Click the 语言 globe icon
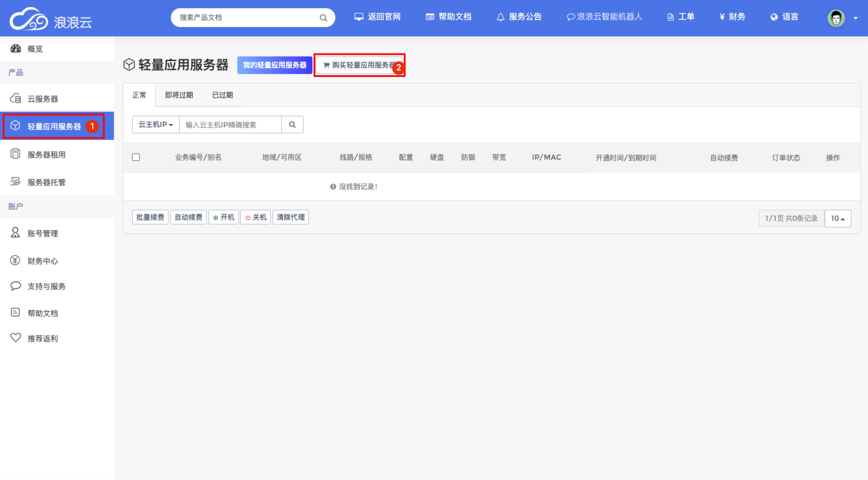The image size is (868, 480). [774, 17]
